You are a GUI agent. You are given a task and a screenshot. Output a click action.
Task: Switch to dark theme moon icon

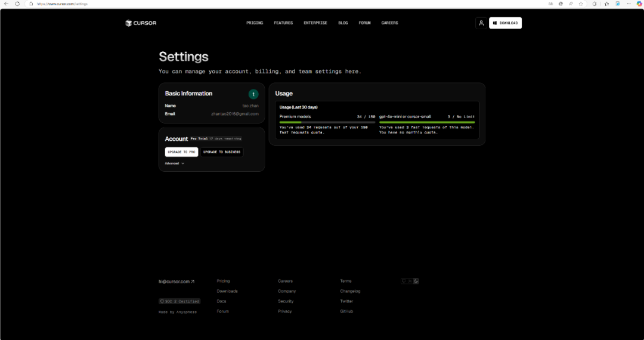[416, 282]
